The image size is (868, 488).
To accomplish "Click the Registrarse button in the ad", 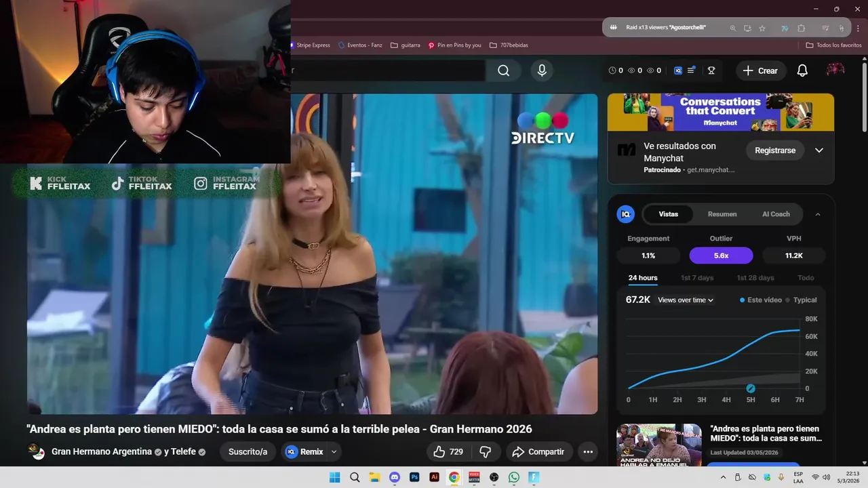I will (x=775, y=150).
